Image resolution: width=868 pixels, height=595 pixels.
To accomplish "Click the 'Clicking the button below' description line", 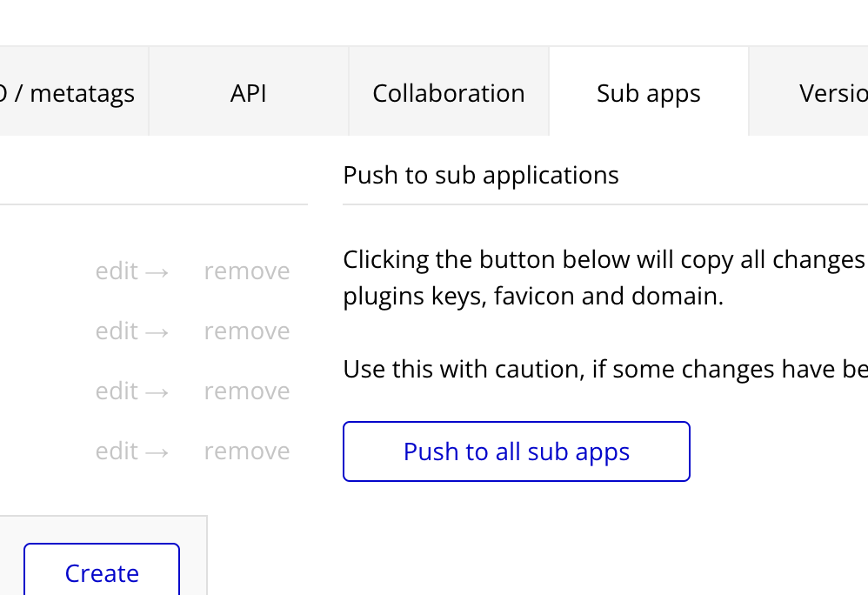I will pos(604,260).
